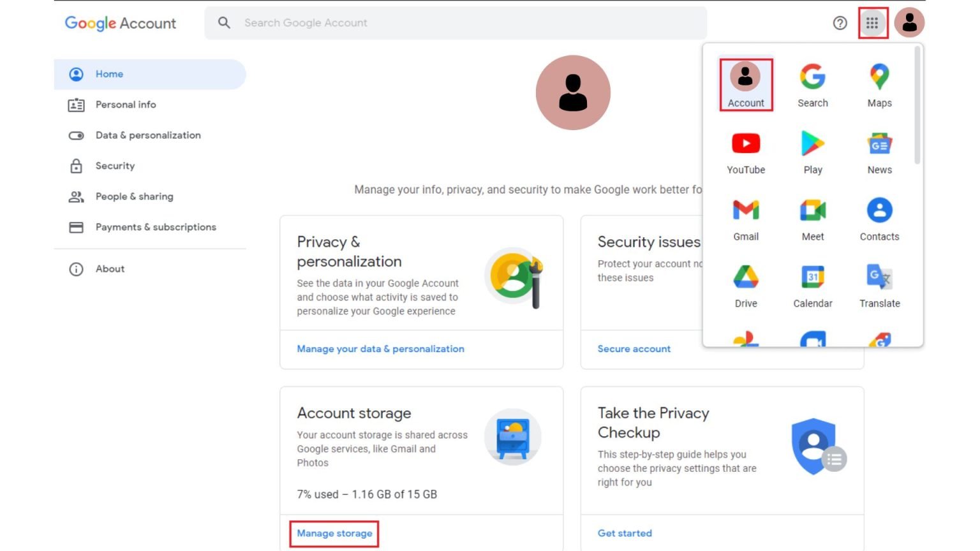Select Contacts in the apps menu
Screen dimensions: 980x551
click(879, 217)
